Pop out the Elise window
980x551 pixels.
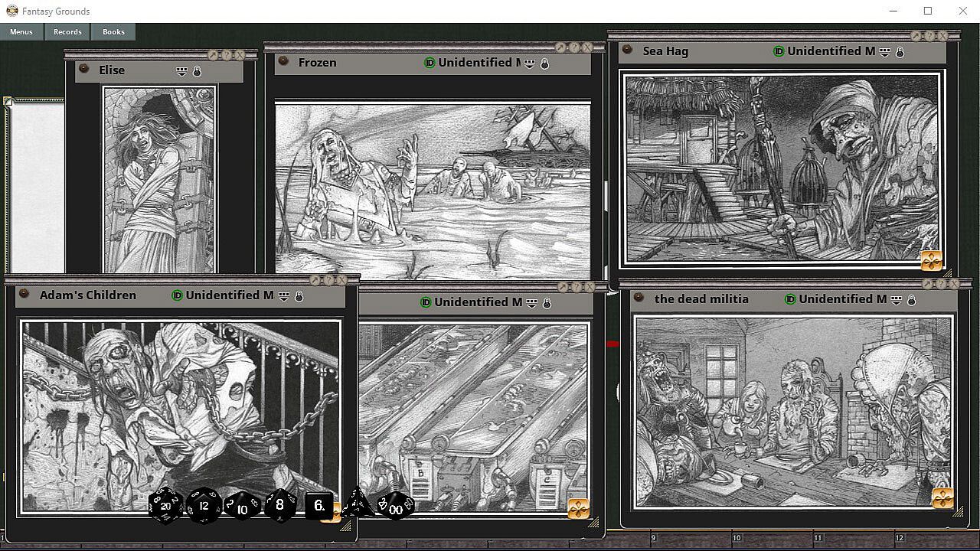pos(214,55)
